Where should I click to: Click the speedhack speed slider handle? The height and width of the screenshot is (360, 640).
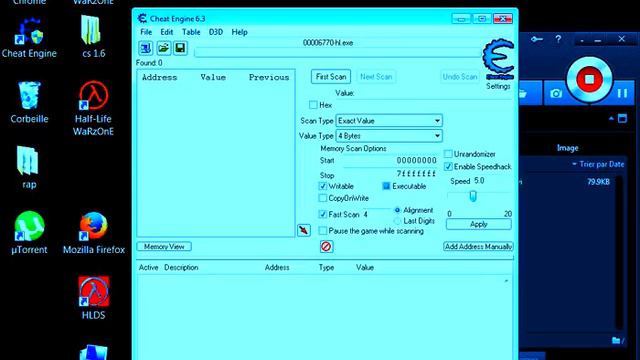(x=473, y=196)
